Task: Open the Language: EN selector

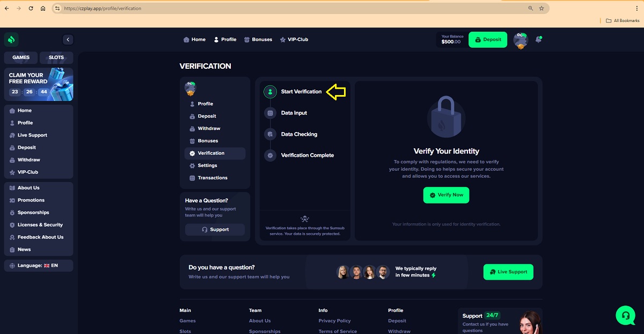Action: (38, 265)
